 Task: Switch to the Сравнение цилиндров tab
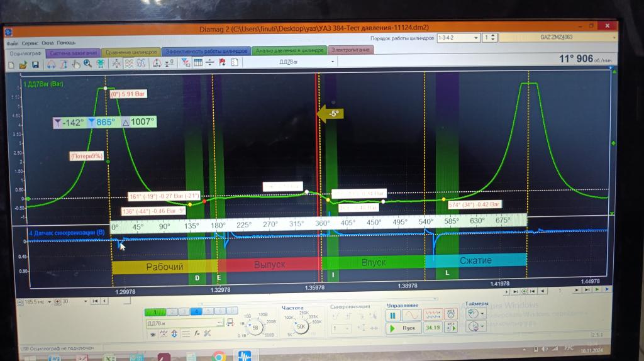131,52
